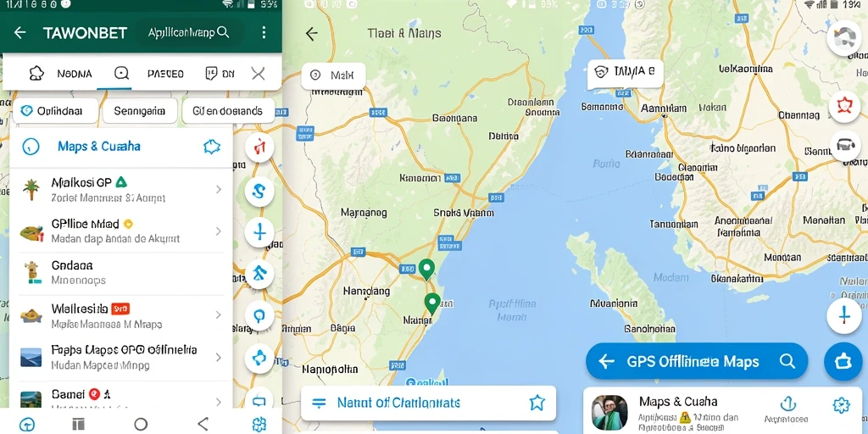Click the circle icon left of Maps & Cuaha
The width and height of the screenshot is (868, 434).
31,147
